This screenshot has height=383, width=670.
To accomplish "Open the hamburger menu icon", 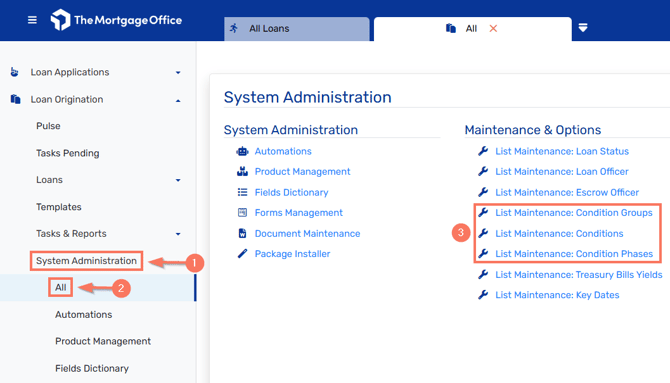I will tap(32, 20).
